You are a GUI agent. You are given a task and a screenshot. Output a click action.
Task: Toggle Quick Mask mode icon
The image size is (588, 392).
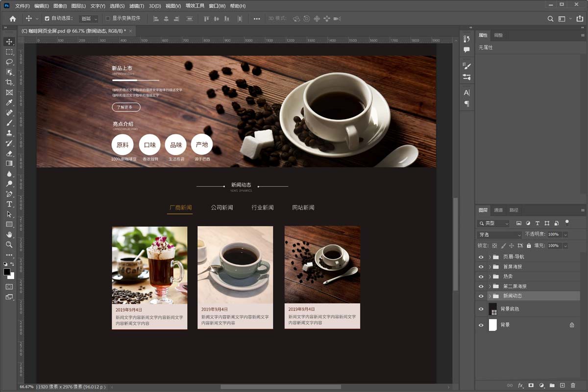pos(9,287)
